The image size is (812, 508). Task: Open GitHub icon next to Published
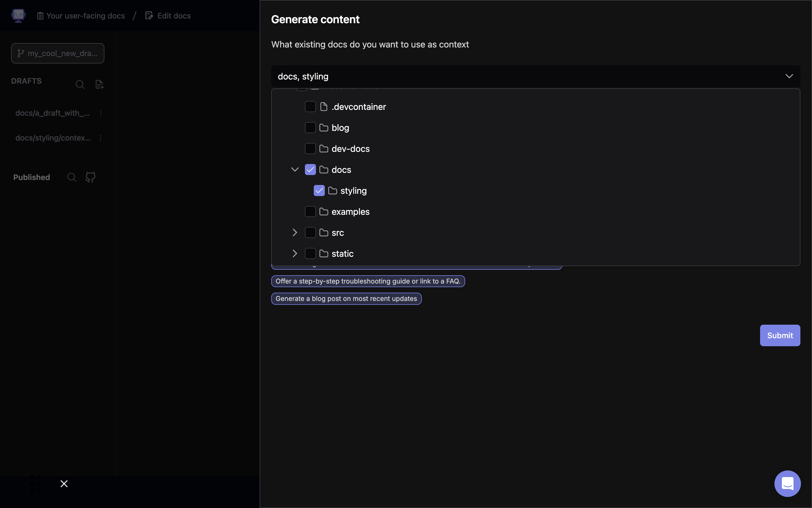(90, 177)
